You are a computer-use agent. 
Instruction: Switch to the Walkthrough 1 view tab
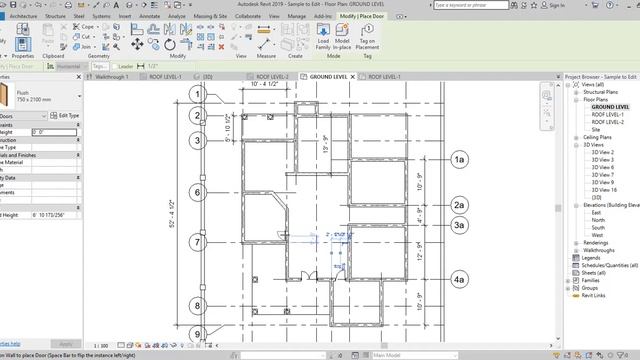click(x=111, y=77)
